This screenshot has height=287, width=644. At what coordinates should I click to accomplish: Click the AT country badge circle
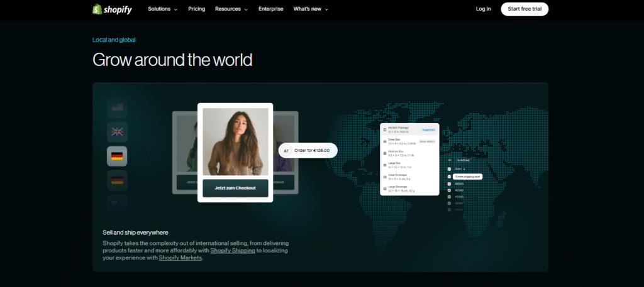[286, 151]
